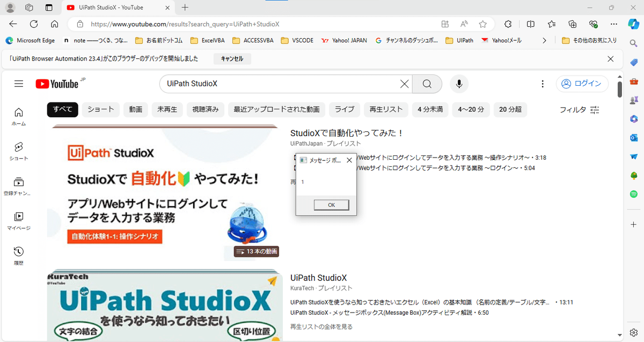Open VSCODE favorites folder

(297, 40)
